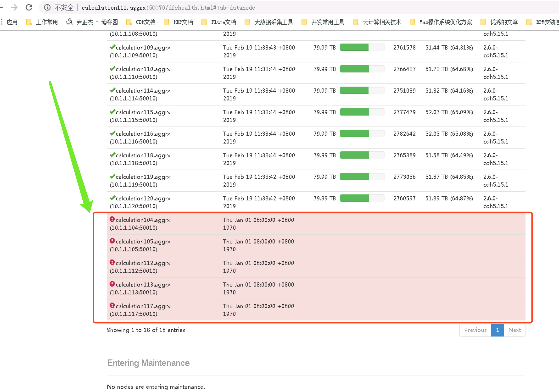Open the 开发常用工具 bookmark folder
This screenshot has width=559, height=392.
pyautogui.click(x=323, y=22)
